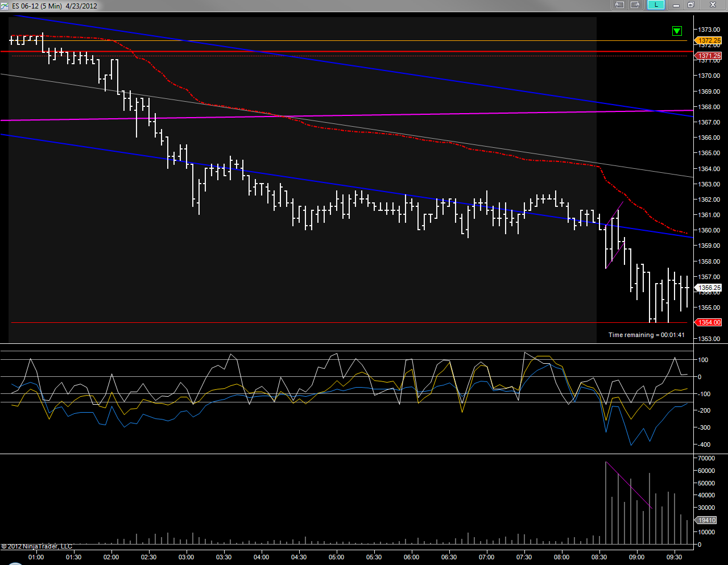Click the 1353.00 price axis label
728x565 pixels.
709,339
